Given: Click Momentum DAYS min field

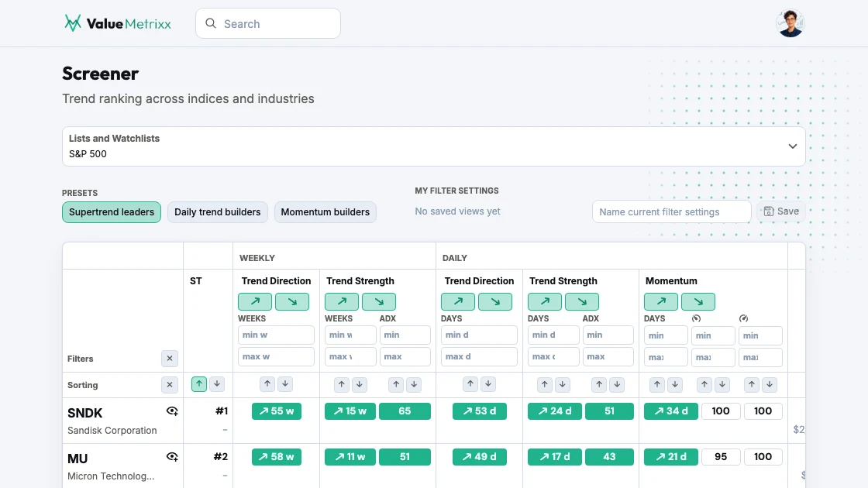Looking at the screenshot, I should tap(666, 335).
